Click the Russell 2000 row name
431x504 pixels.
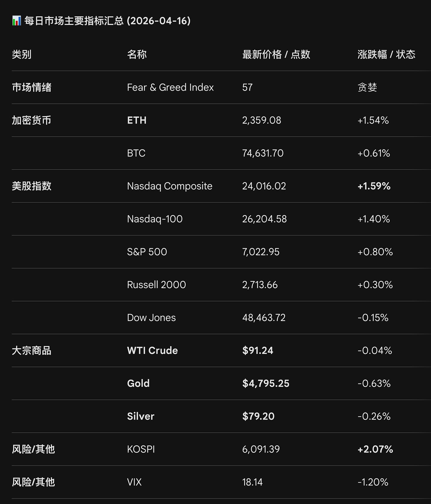pos(156,285)
